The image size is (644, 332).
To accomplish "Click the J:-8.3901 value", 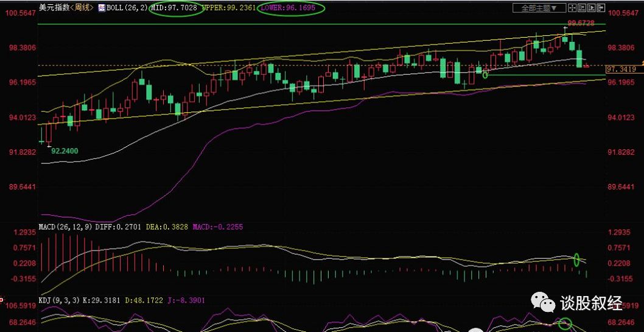I will pyautogui.click(x=186, y=300).
